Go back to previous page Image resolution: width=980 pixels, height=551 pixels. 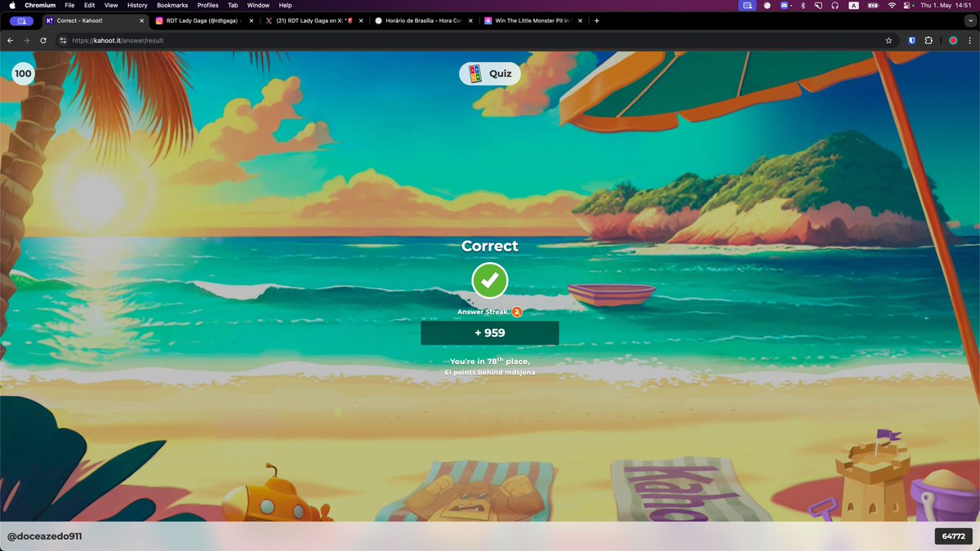[x=11, y=40]
